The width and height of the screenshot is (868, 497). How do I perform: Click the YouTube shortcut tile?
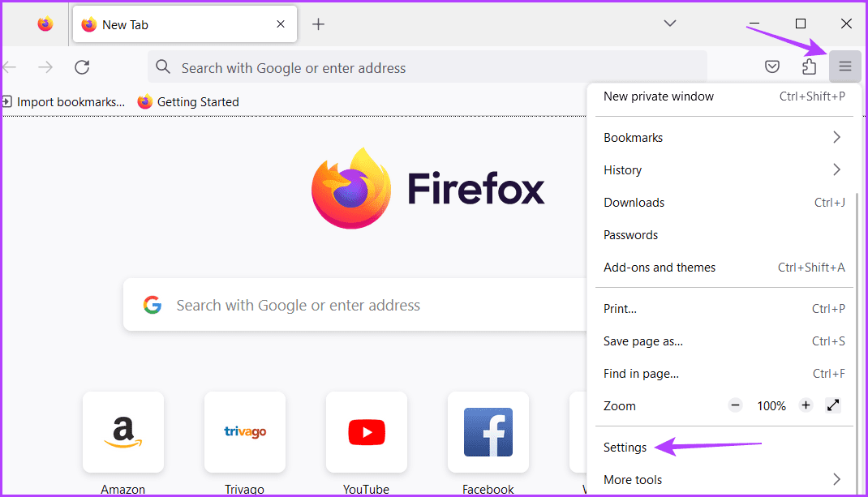(x=366, y=433)
